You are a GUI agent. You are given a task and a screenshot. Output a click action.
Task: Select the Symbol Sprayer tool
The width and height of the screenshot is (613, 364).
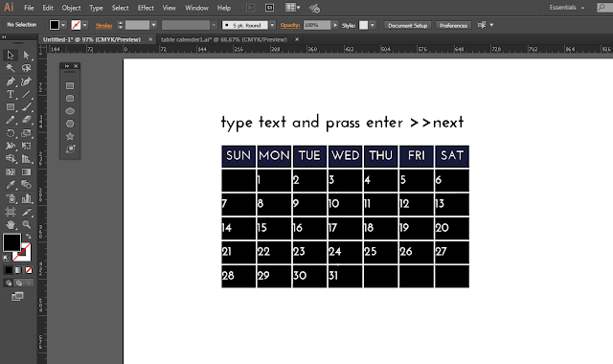(x=11, y=198)
